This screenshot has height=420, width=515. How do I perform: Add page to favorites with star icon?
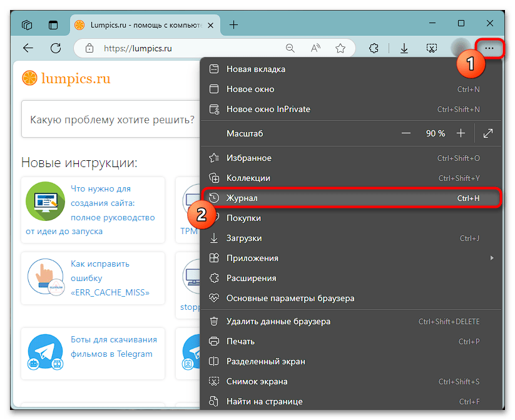[340, 48]
